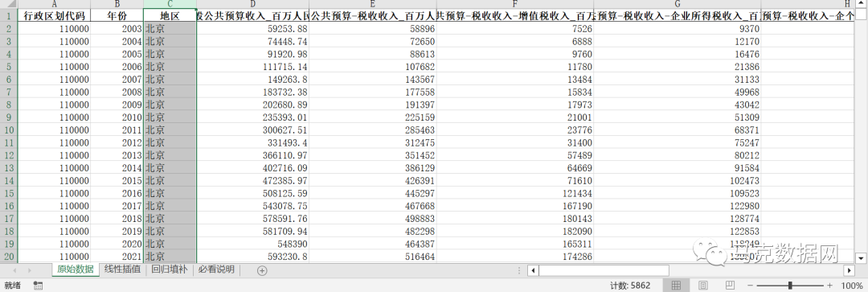
Task: Click the cell with value 9370
Action: click(x=677, y=28)
